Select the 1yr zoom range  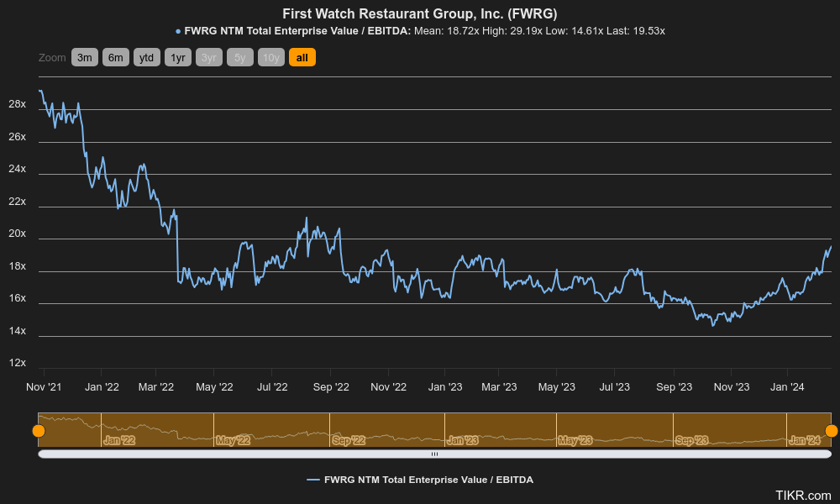tap(177, 57)
